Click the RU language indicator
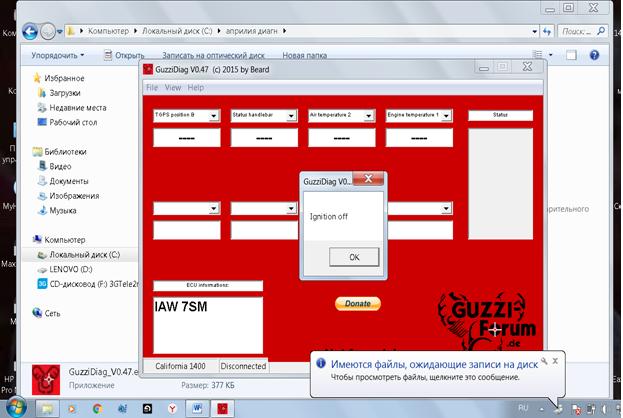 (x=523, y=408)
